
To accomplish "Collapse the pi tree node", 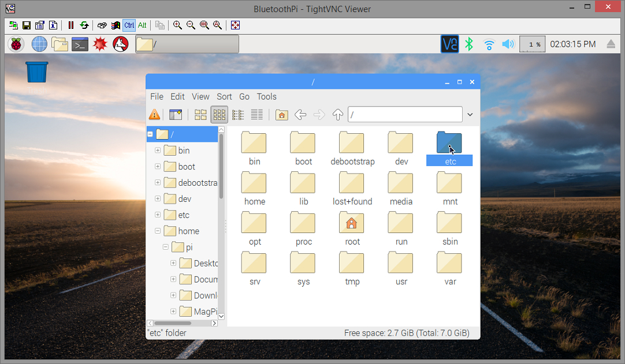I will pos(165,247).
